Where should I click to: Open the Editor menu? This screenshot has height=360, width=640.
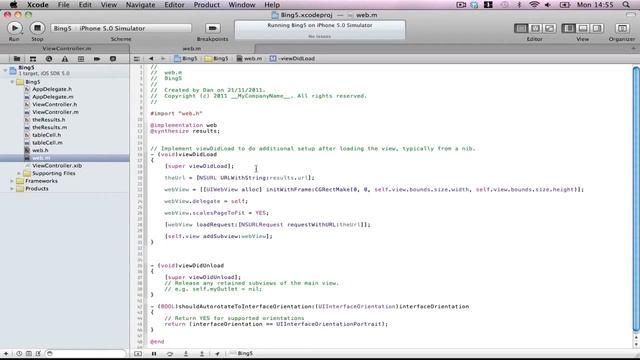pos(174,5)
